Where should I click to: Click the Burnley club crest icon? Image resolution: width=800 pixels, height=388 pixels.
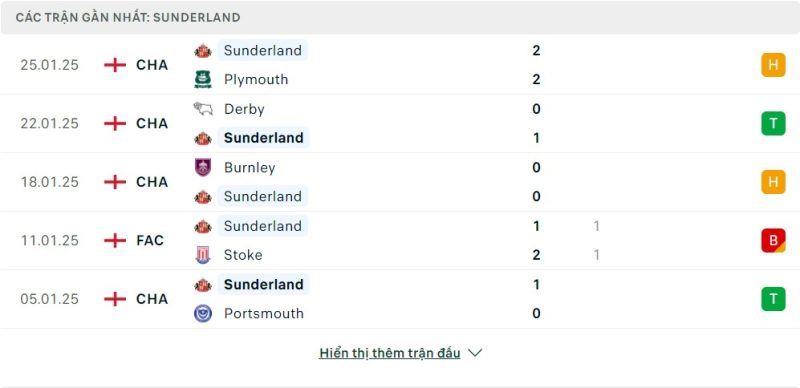pos(203,167)
